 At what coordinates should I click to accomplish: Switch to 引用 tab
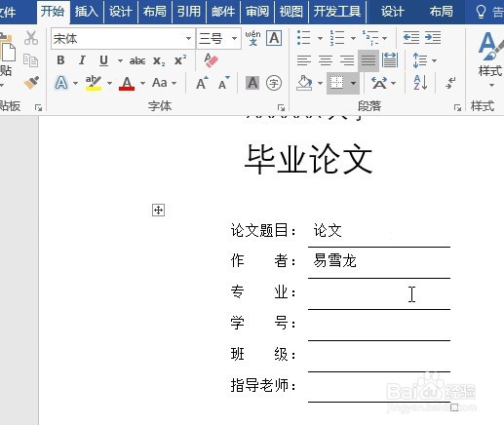click(x=188, y=12)
